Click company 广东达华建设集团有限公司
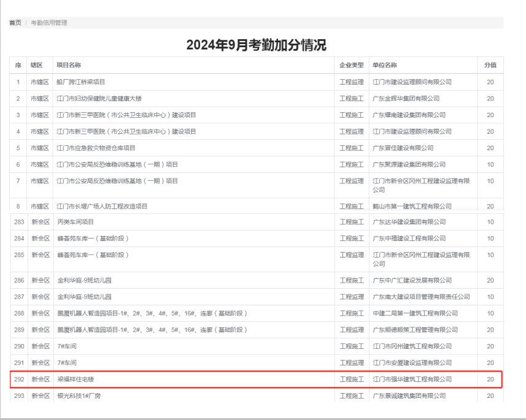 409,222
